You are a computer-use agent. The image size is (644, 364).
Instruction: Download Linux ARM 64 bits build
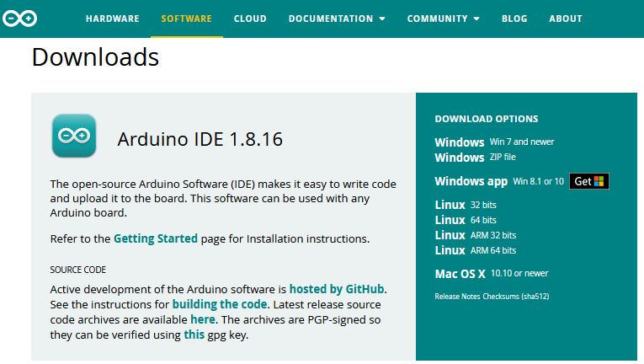tap(476, 250)
